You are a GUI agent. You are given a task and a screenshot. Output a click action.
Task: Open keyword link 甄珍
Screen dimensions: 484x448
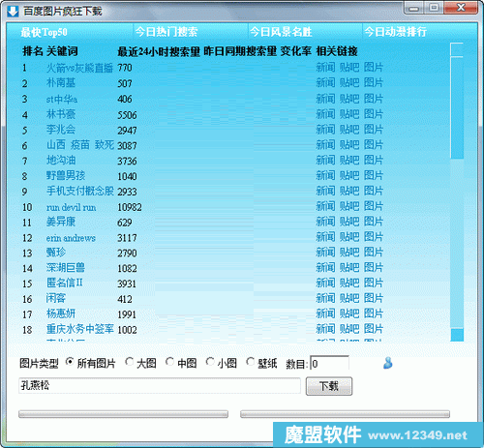[x=56, y=253]
